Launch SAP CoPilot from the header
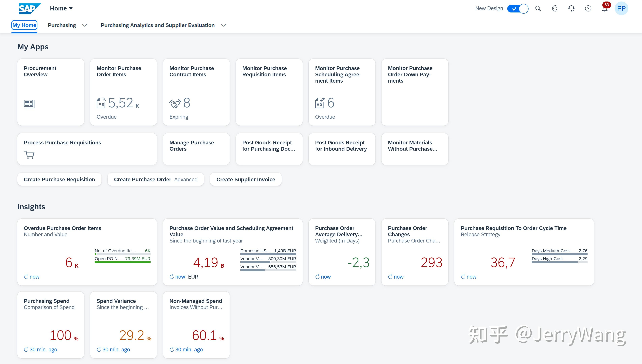This screenshot has width=642, height=364. (x=555, y=8)
